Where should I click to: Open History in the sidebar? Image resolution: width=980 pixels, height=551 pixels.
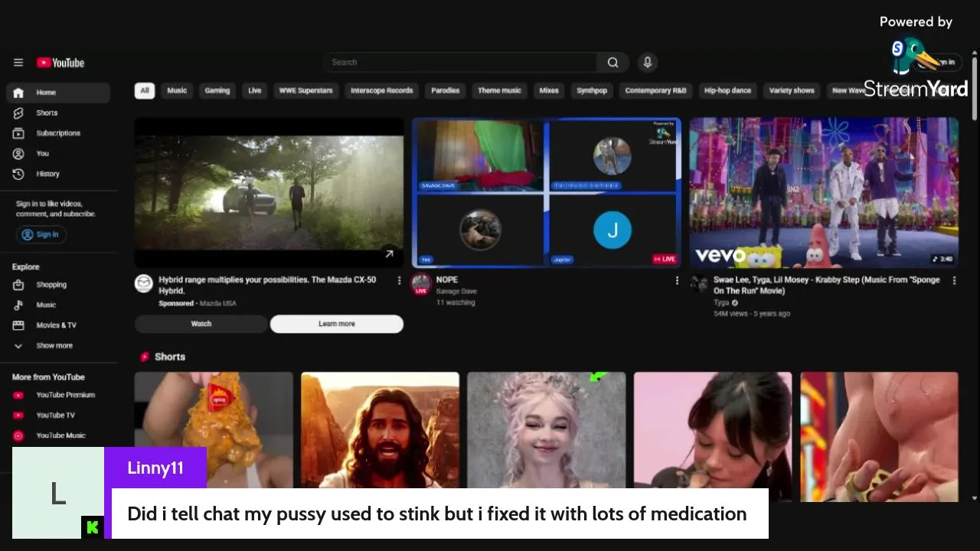point(58,174)
